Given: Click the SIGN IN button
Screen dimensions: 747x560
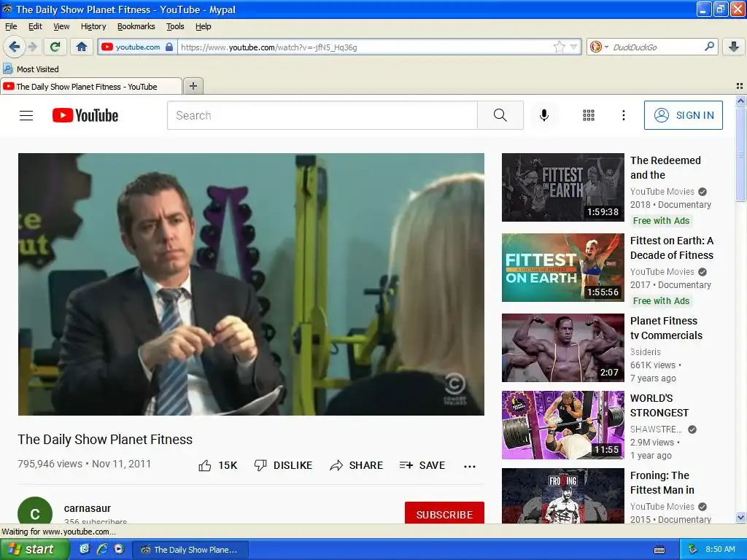Looking at the screenshot, I should point(683,115).
